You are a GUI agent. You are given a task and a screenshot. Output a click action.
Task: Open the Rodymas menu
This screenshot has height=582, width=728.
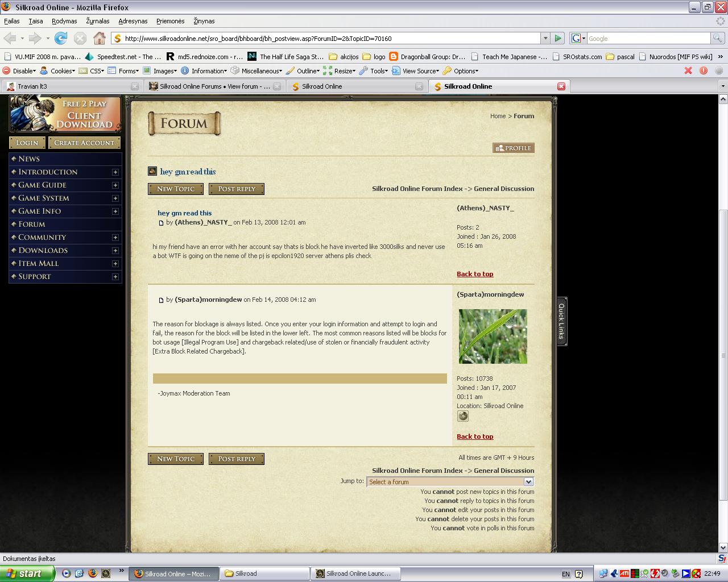64,21
